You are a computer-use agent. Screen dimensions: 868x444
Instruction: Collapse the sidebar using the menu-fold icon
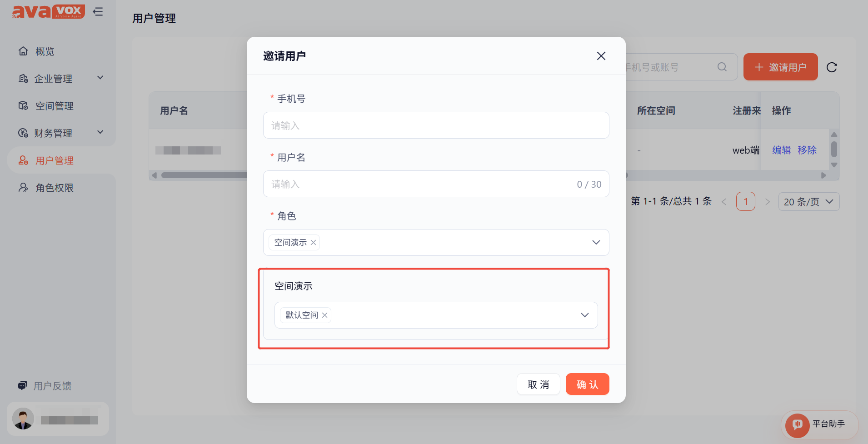coord(98,12)
